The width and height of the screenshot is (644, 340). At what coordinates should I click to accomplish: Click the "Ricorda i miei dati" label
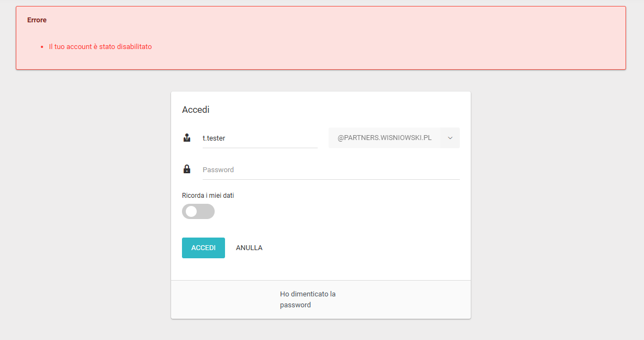click(x=208, y=196)
